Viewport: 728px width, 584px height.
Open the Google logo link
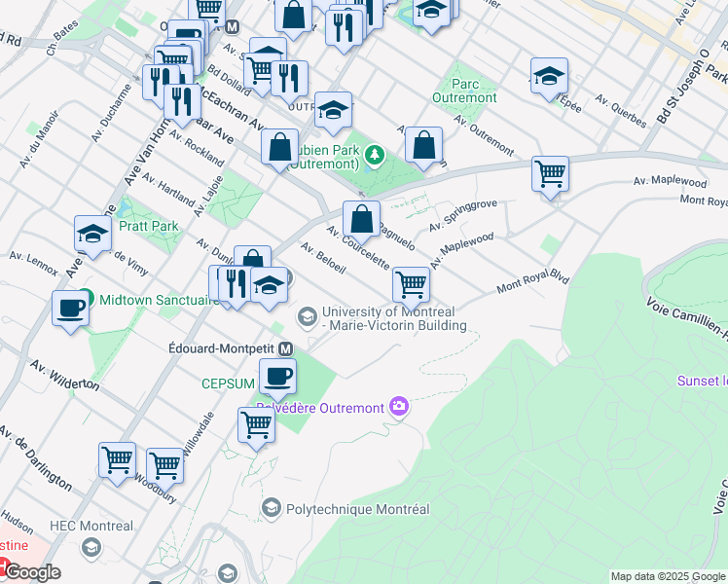point(33,572)
